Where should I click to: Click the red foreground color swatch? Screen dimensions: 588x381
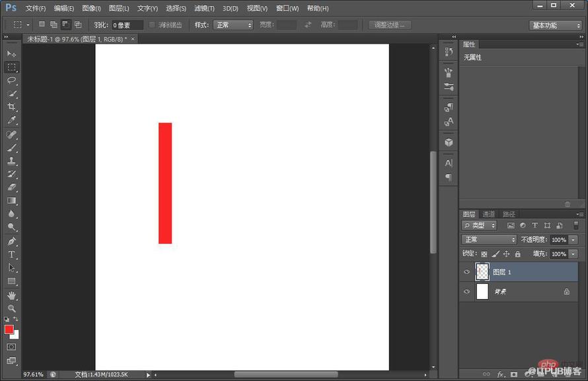tap(9, 329)
